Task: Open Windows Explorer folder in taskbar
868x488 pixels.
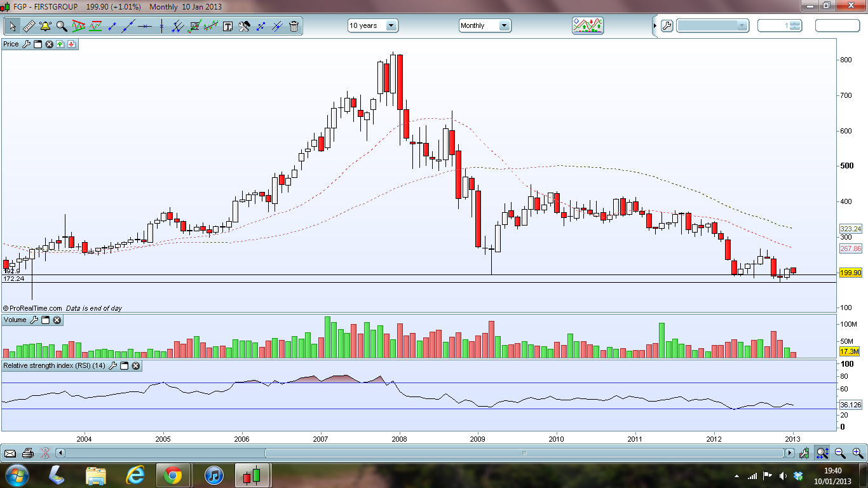Action: pyautogui.click(x=96, y=475)
